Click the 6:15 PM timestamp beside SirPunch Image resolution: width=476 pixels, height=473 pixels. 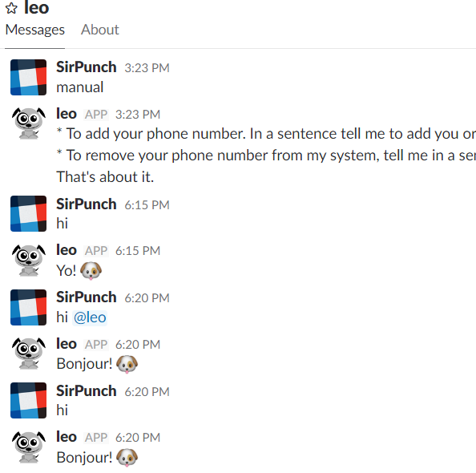pyautogui.click(x=147, y=205)
